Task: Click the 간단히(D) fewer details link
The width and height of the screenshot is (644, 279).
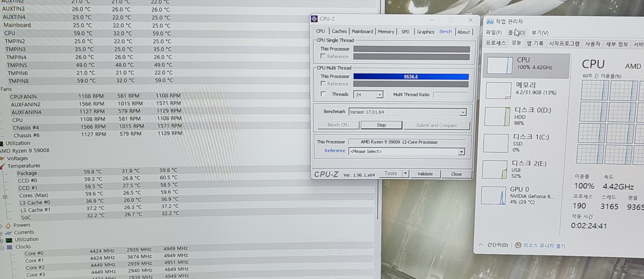Action: coord(497,245)
